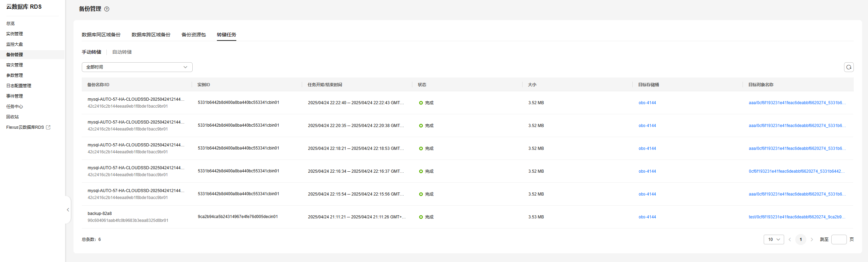The image size is (868, 262).
Task: Open the 全部时间 time filter dropdown
Action: [137, 67]
